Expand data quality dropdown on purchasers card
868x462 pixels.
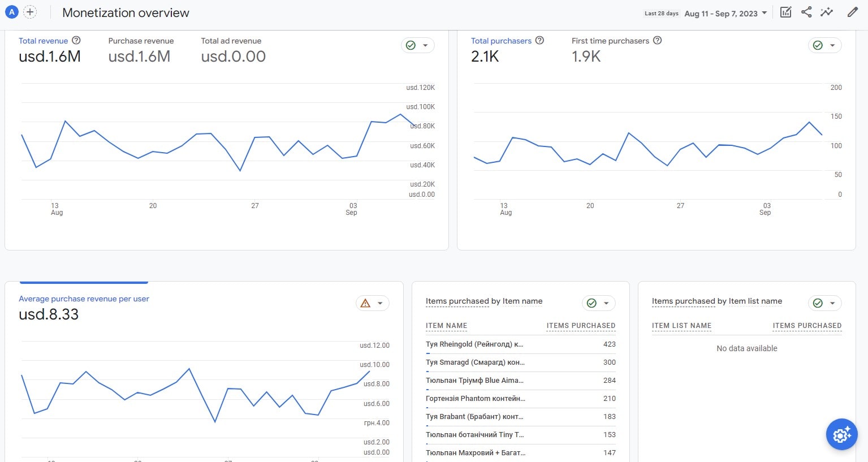click(824, 45)
